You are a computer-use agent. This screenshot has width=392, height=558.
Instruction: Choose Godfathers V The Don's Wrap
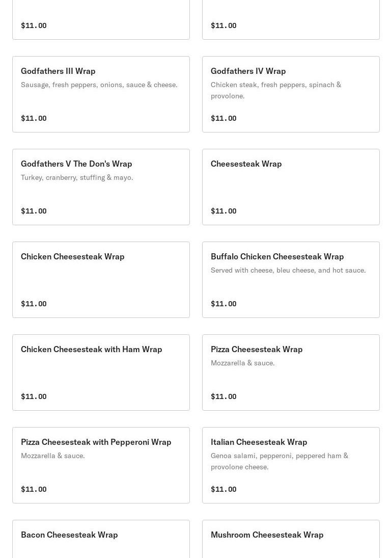(76, 164)
